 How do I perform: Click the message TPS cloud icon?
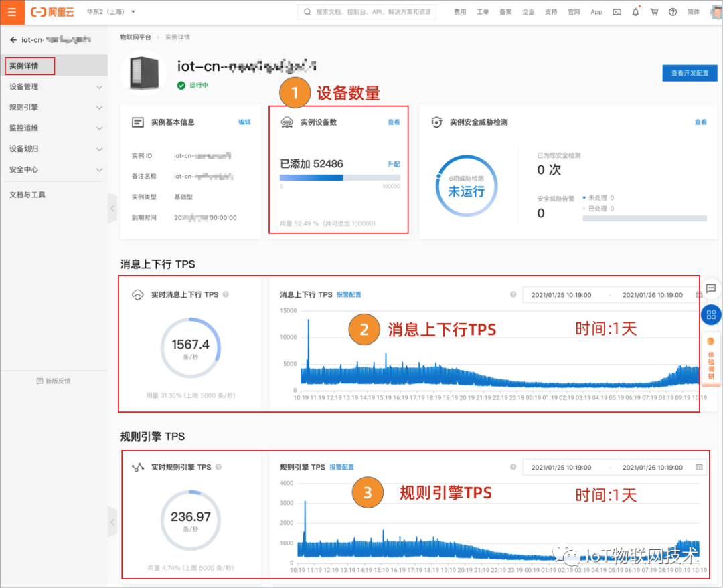(x=138, y=294)
